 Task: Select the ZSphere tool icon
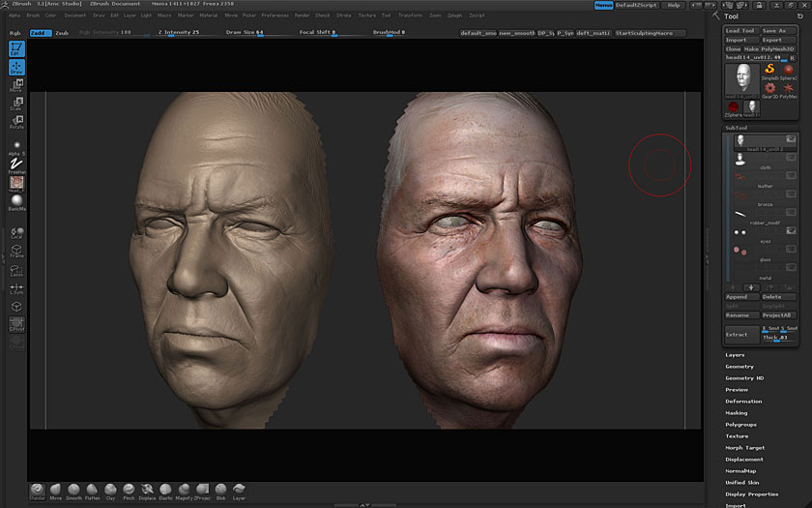click(734, 108)
